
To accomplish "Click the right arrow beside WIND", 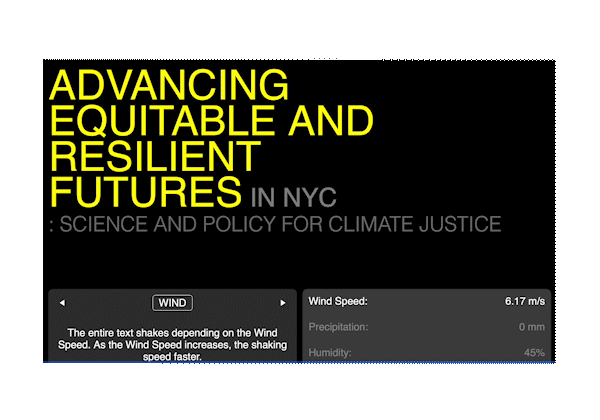I will [283, 302].
